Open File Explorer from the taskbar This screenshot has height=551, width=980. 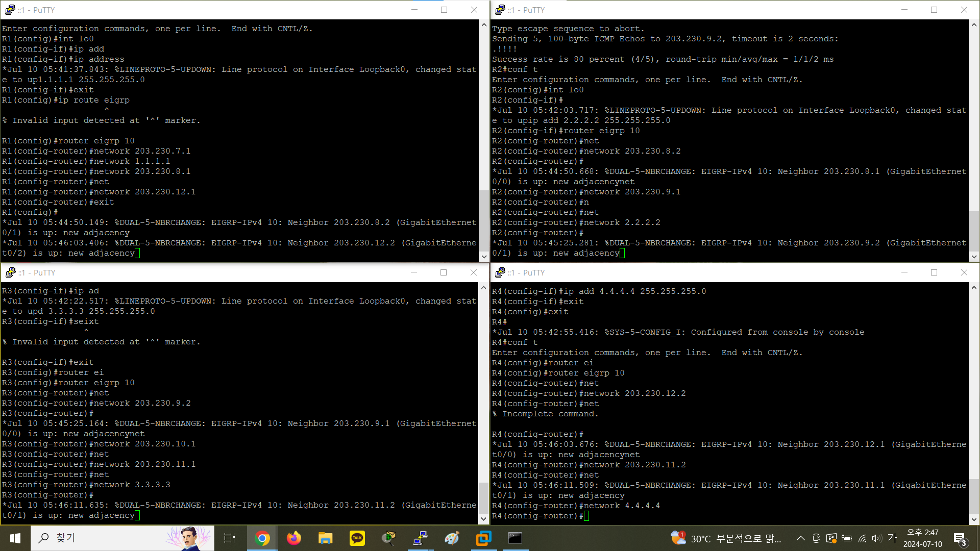pos(326,538)
